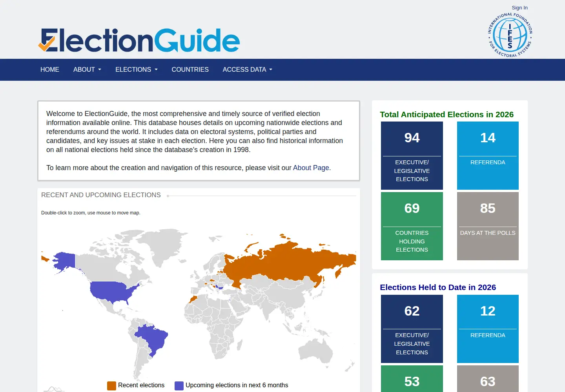Open the 14 Referenda anticipated tile
Viewport: 565px width, 392px height.
pos(488,156)
